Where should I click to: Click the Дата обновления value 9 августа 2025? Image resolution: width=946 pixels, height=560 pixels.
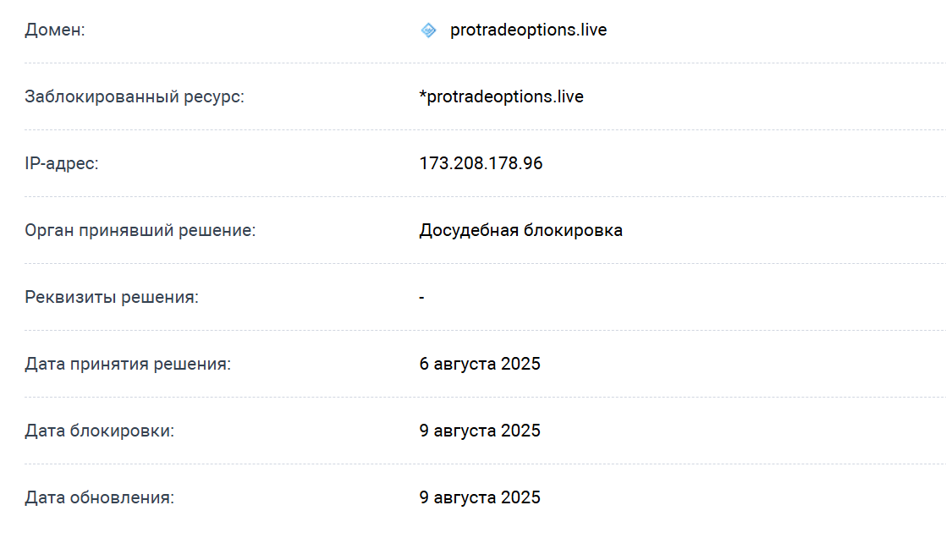479,498
